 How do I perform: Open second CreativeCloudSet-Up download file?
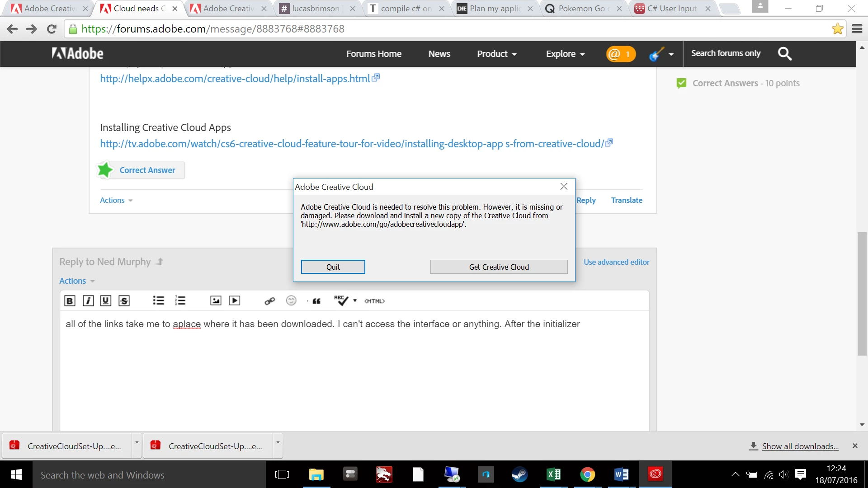click(x=209, y=446)
